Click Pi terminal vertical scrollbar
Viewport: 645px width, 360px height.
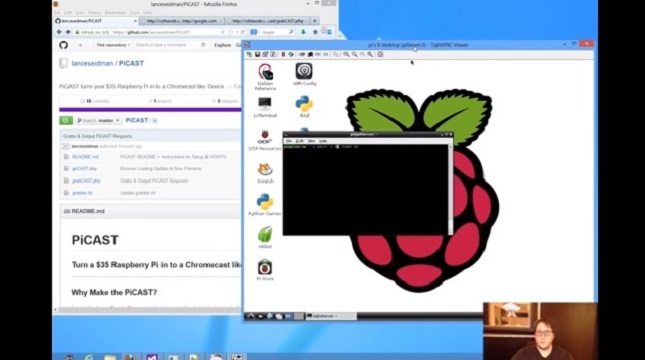point(450,190)
